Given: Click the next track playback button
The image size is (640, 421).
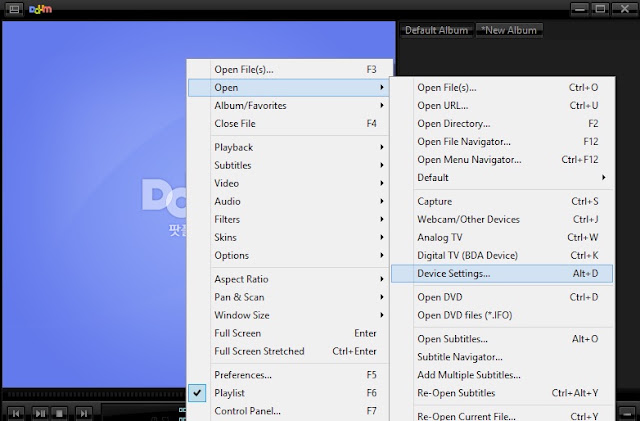Looking at the screenshot, I should [83, 413].
